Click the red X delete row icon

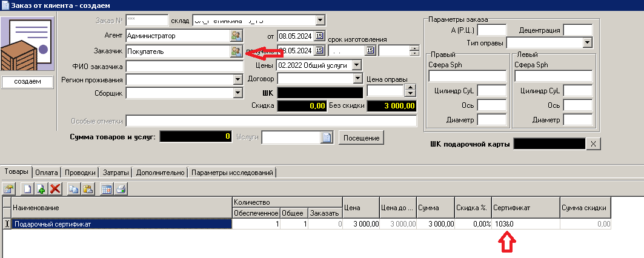click(55, 189)
